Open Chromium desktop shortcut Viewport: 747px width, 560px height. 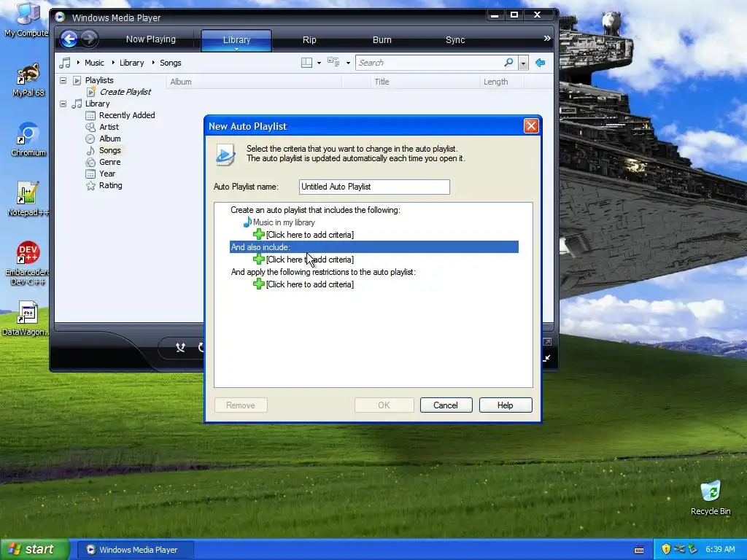(x=28, y=139)
